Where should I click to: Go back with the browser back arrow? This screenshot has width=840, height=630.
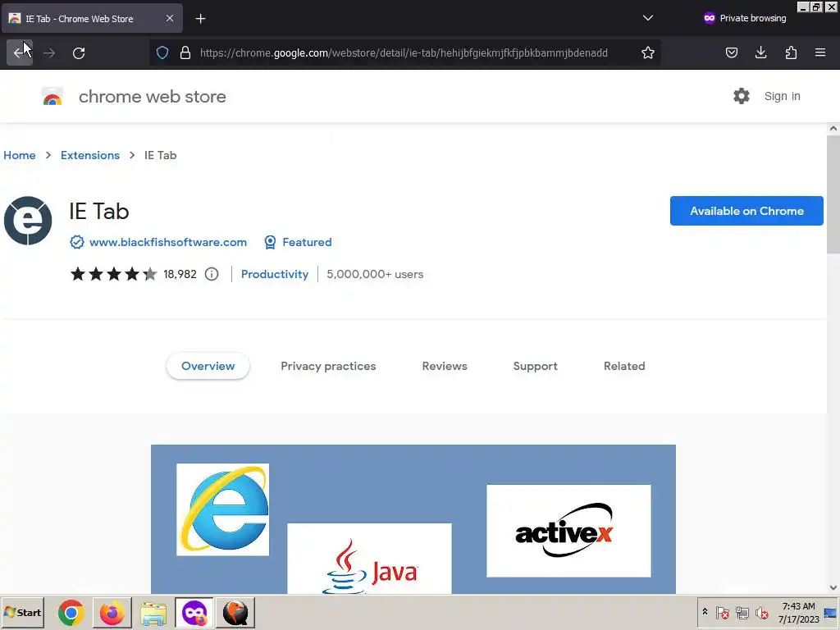(20, 52)
